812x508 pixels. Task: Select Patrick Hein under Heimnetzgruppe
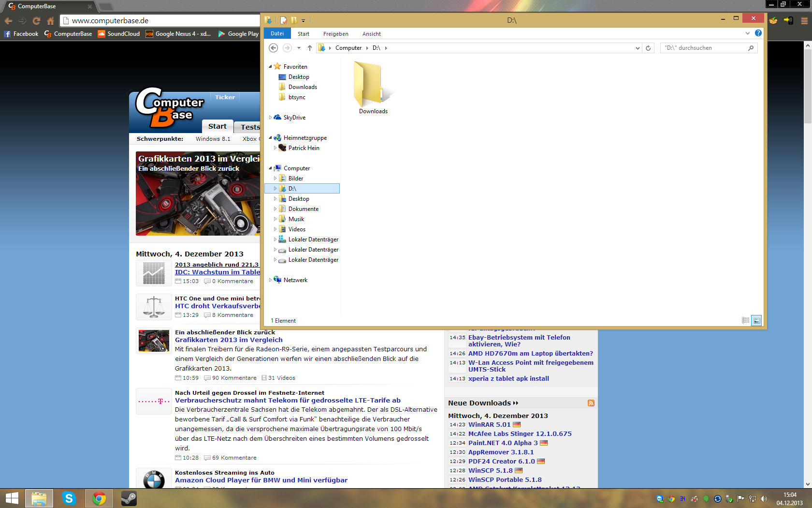click(304, 148)
